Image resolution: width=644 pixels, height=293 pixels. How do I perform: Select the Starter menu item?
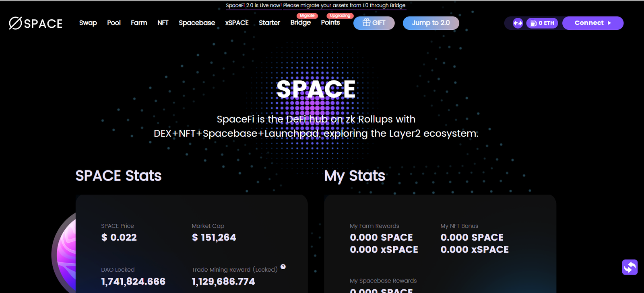pos(269,23)
